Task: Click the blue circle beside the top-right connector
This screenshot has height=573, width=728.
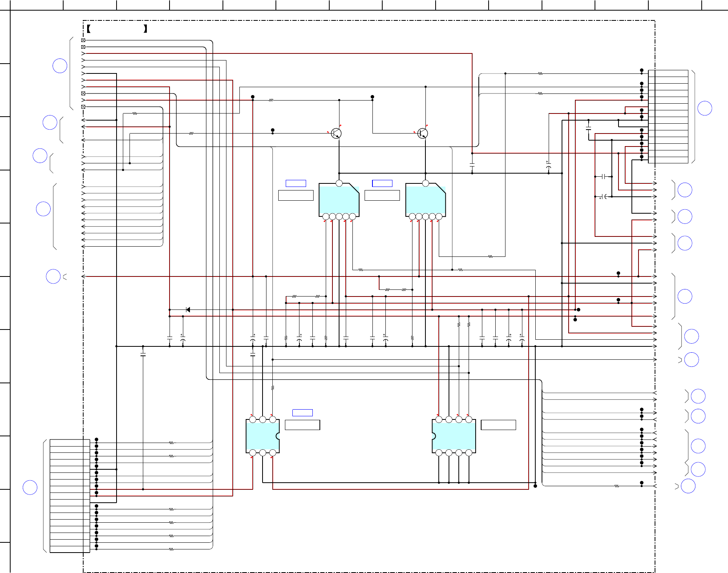Action: (x=705, y=108)
